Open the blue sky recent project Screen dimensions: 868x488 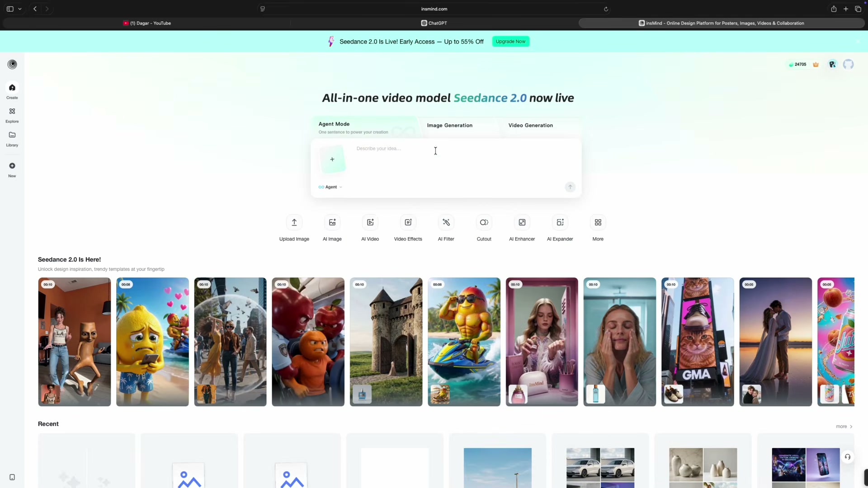(497, 461)
